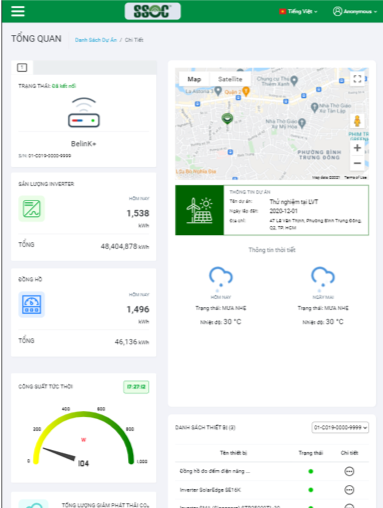Open details for the energy meter device
The height and width of the screenshot is (508, 383).
click(349, 471)
